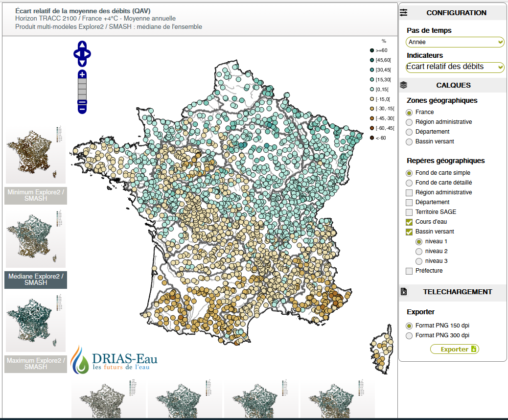Click the map zoom level slider track
The height and width of the screenshot is (420, 508).
[x=82, y=89]
